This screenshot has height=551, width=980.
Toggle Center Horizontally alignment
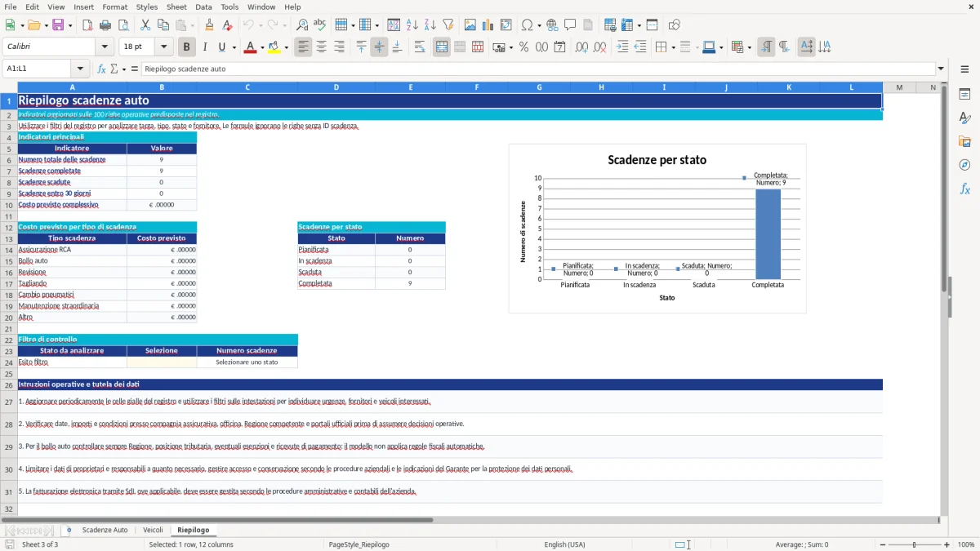click(x=321, y=47)
